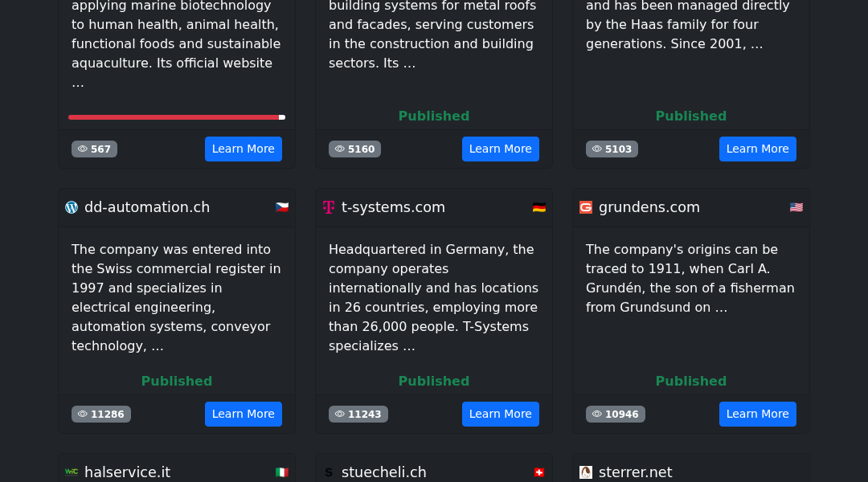Click Published status on grundens.com card
This screenshot has height=482, width=868.
(x=691, y=382)
